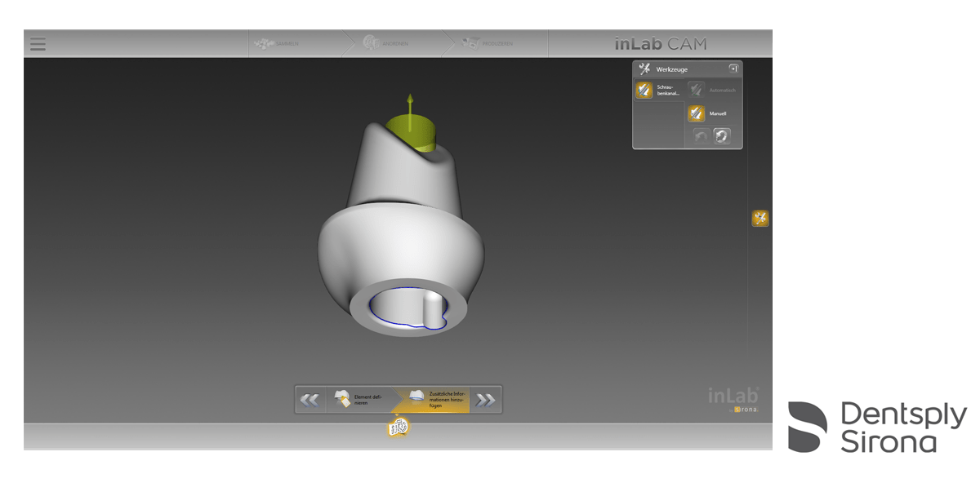The width and height of the screenshot is (980, 483).
Task: Open the hamburger main menu
Action: coord(38,44)
